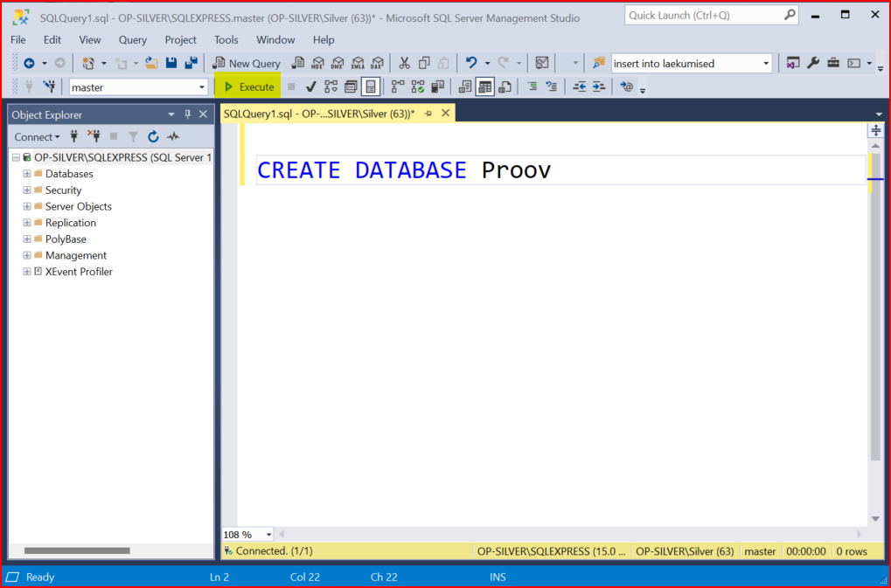Open the Query Options icon

pos(351,86)
